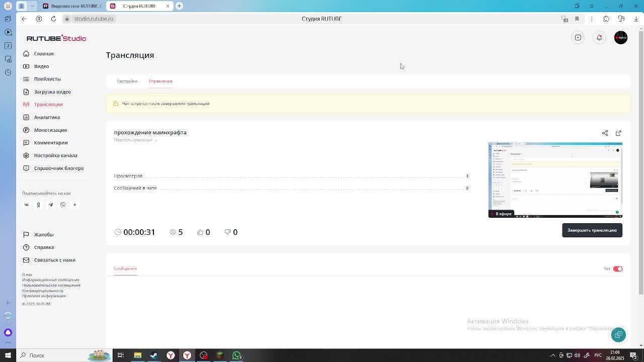The height and width of the screenshot is (362, 644).
Task: Open the Windows Start menu
Action: point(8,355)
